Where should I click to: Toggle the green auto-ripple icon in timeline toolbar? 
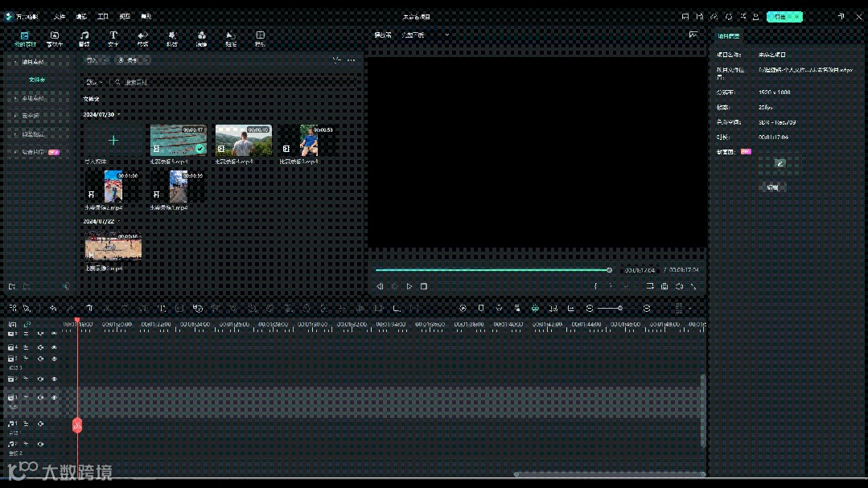click(x=535, y=308)
